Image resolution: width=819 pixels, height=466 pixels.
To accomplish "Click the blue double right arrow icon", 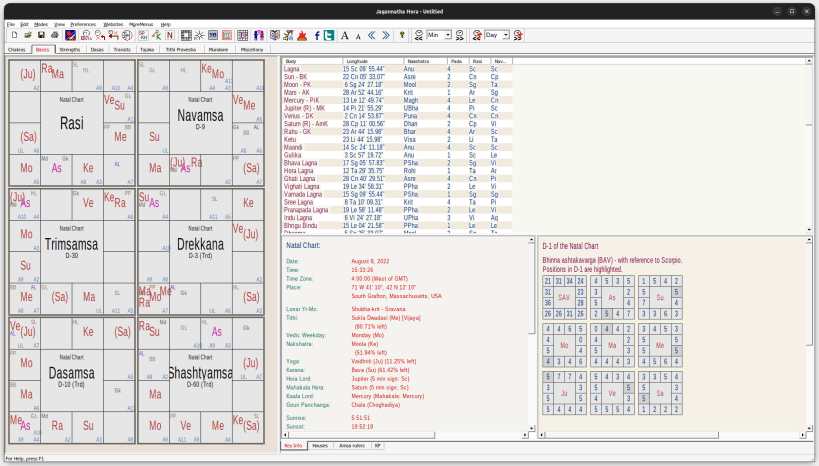I will pyautogui.click(x=385, y=36).
